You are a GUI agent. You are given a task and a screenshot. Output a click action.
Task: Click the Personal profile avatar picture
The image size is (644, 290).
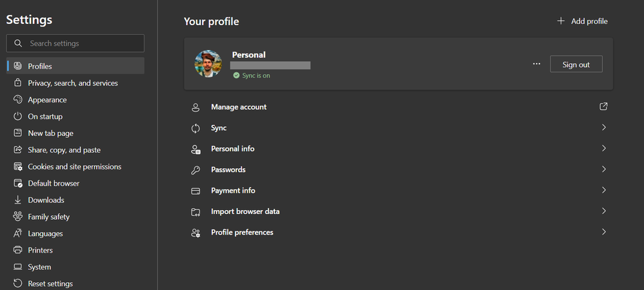(x=208, y=64)
